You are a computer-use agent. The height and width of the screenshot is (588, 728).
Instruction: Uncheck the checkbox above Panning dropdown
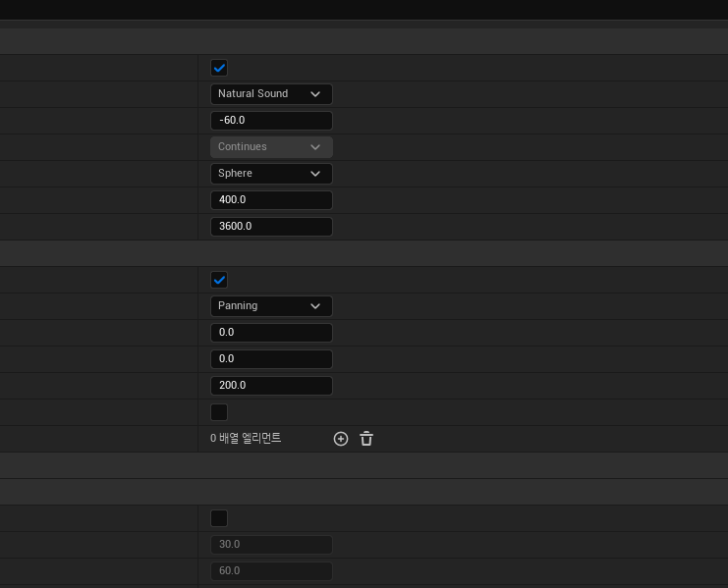(219, 280)
